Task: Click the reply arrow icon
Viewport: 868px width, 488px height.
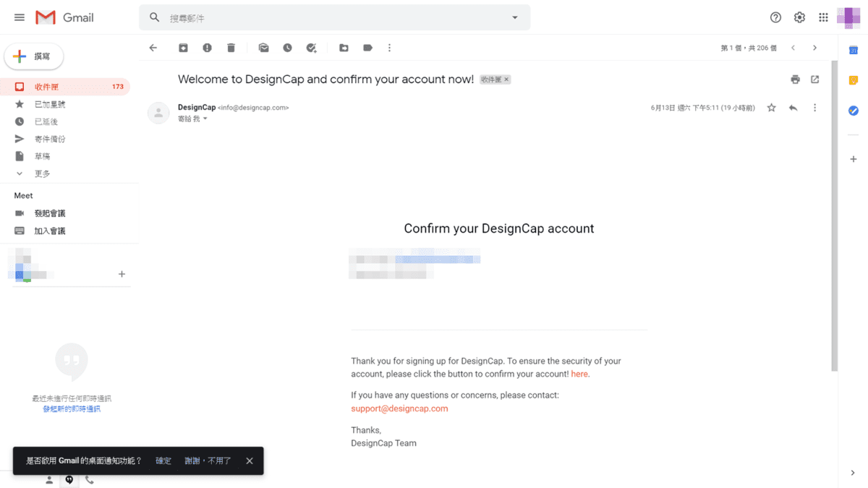Action: tap(793, 108)
